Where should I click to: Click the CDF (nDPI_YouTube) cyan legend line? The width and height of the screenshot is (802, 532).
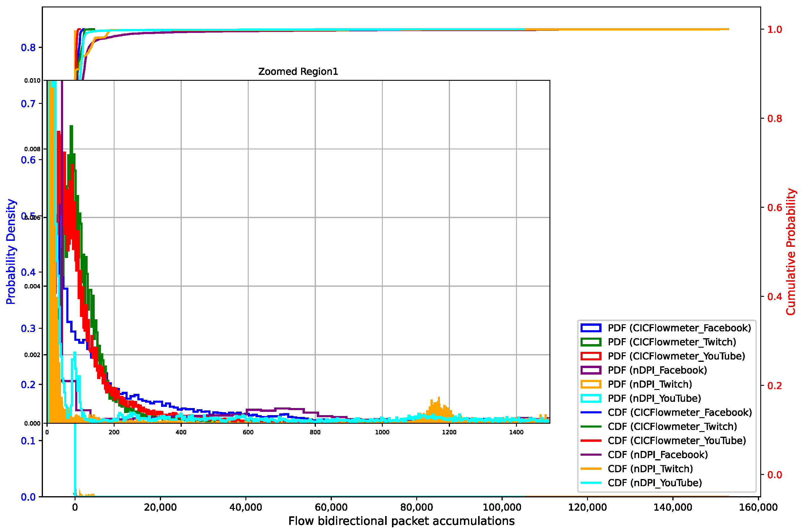point(591,483)
